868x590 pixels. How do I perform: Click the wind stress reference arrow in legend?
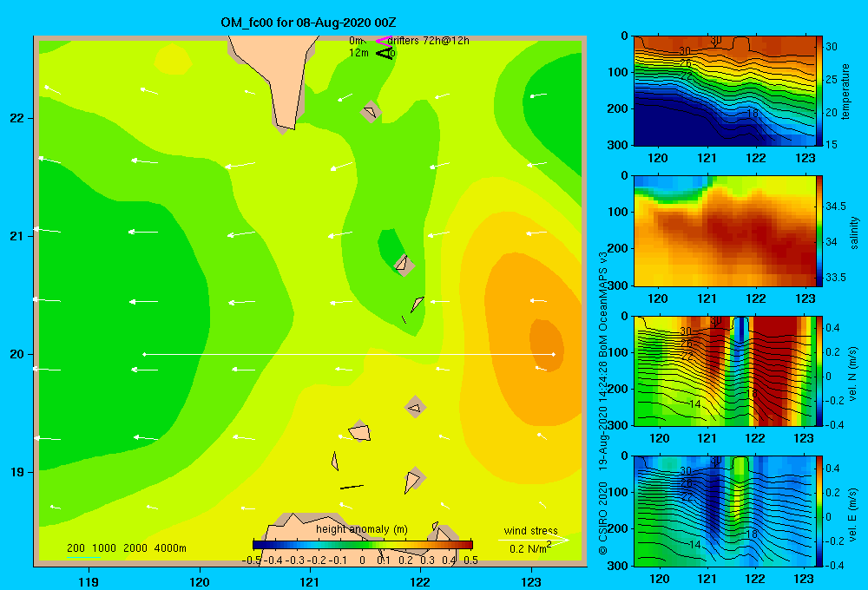pos(533,540)
